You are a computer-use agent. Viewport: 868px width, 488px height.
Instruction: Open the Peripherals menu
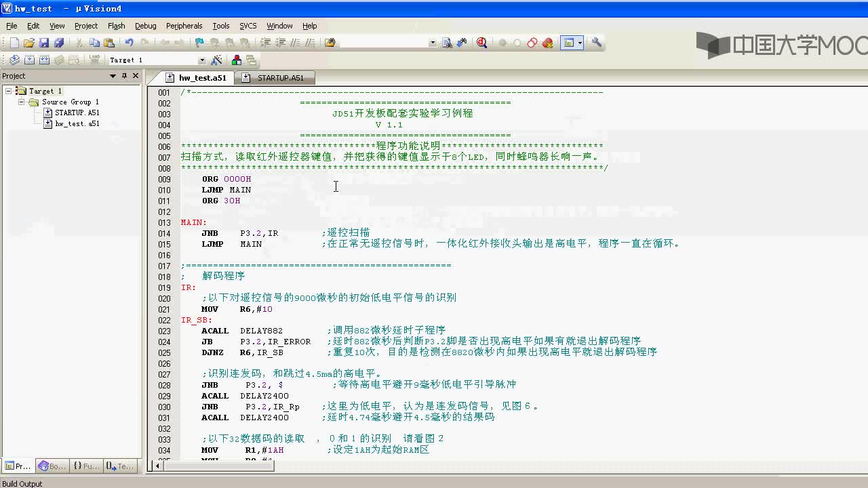coord(184,26)
